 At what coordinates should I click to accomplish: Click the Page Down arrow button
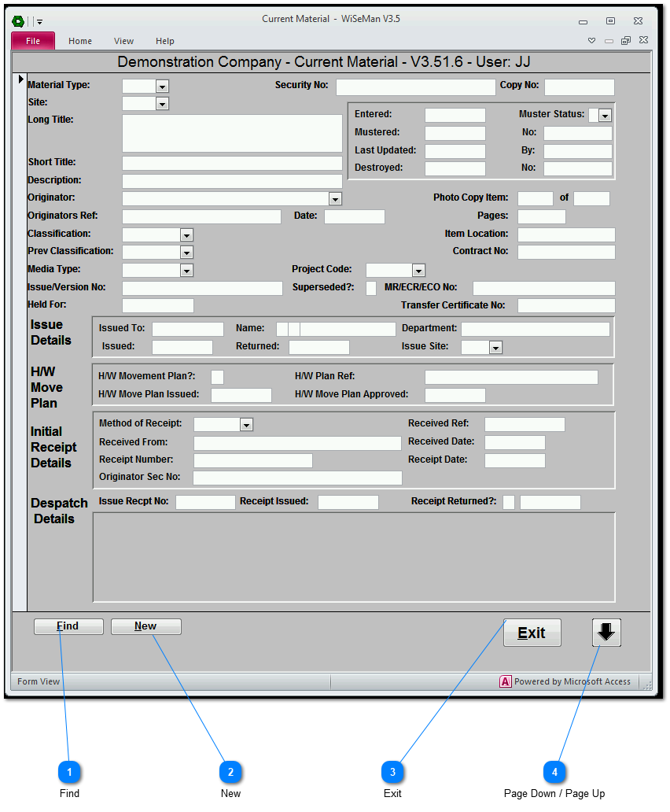(606, 633)
